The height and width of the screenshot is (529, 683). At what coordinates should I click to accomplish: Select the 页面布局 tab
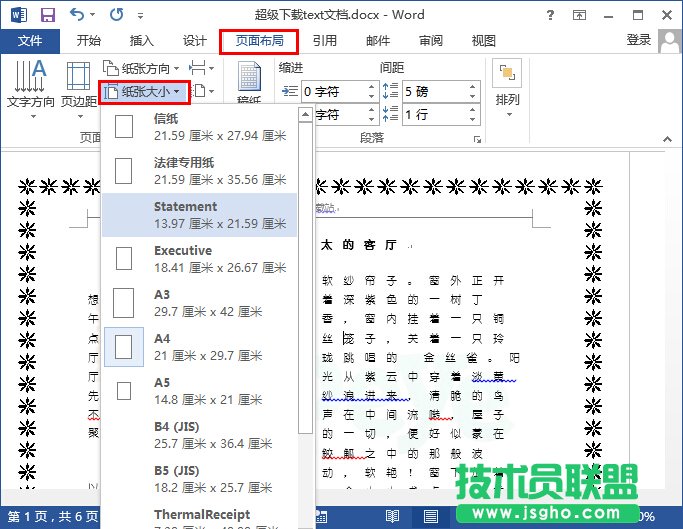click(x=259, y=41)
